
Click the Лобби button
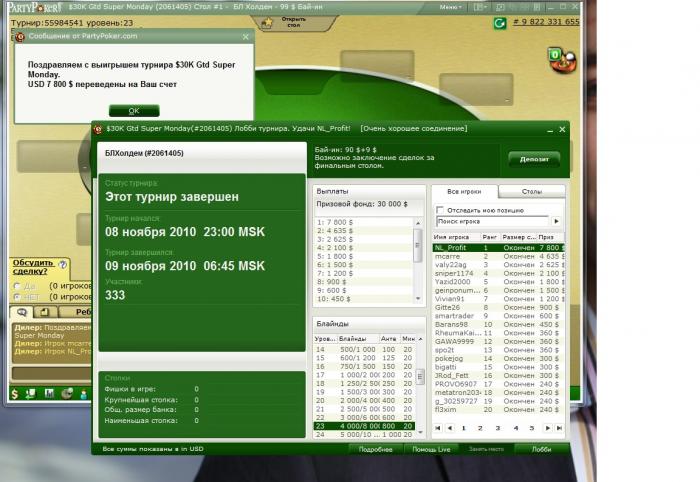[x=542, y=449]
